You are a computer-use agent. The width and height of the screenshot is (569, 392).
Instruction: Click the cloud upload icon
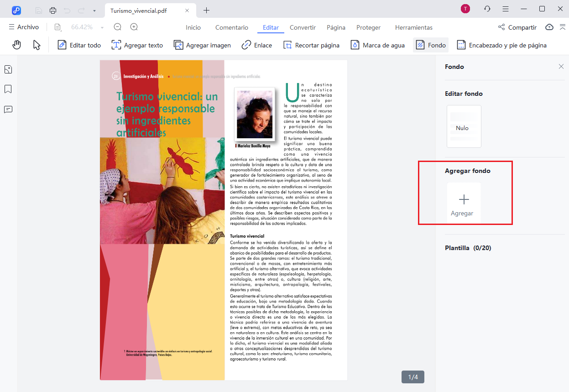tap(549, 27)
